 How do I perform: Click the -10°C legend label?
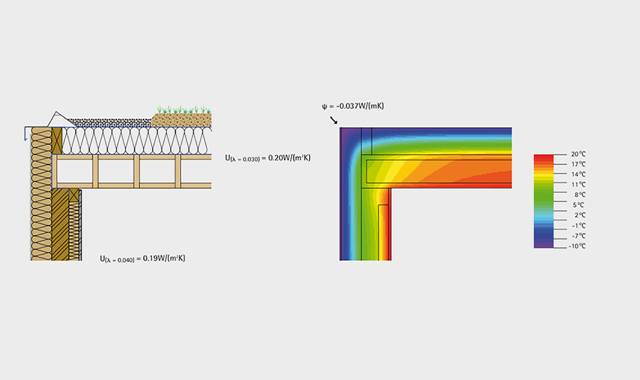pyautogui.click(x=577, y=246)
